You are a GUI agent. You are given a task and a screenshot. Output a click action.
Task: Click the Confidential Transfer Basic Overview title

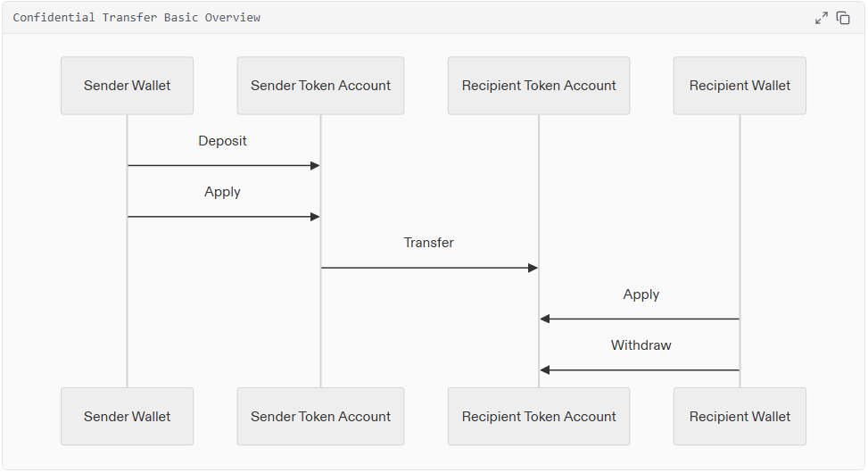click(136, 18)
